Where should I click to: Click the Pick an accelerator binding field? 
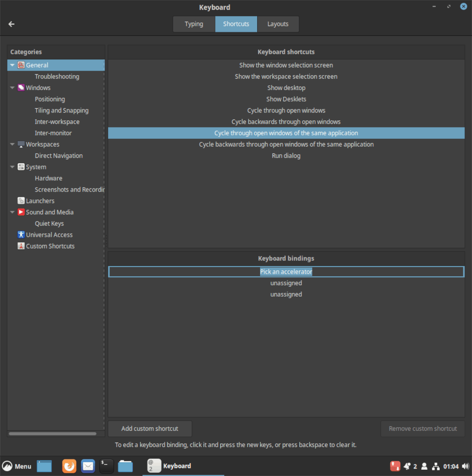click(x=286, y=271)
